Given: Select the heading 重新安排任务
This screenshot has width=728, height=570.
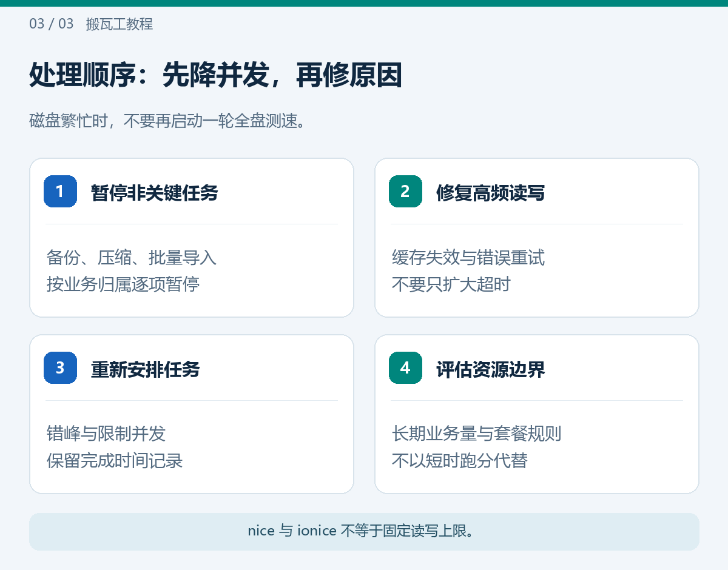Looking at the screenshot, I should (146, 369).
